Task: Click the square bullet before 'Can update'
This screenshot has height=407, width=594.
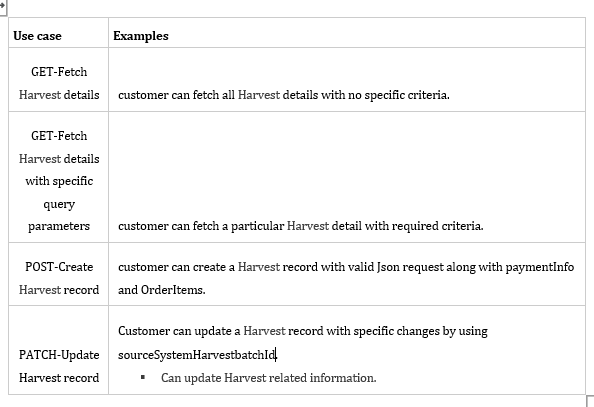Action: (x=143, y=377)
